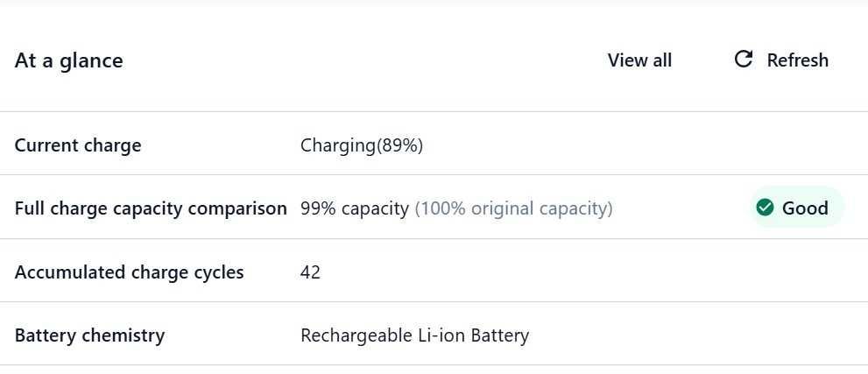Click the green checkmark icon beside Good
This screenshot has height=374, width=868.
[766, 208]
